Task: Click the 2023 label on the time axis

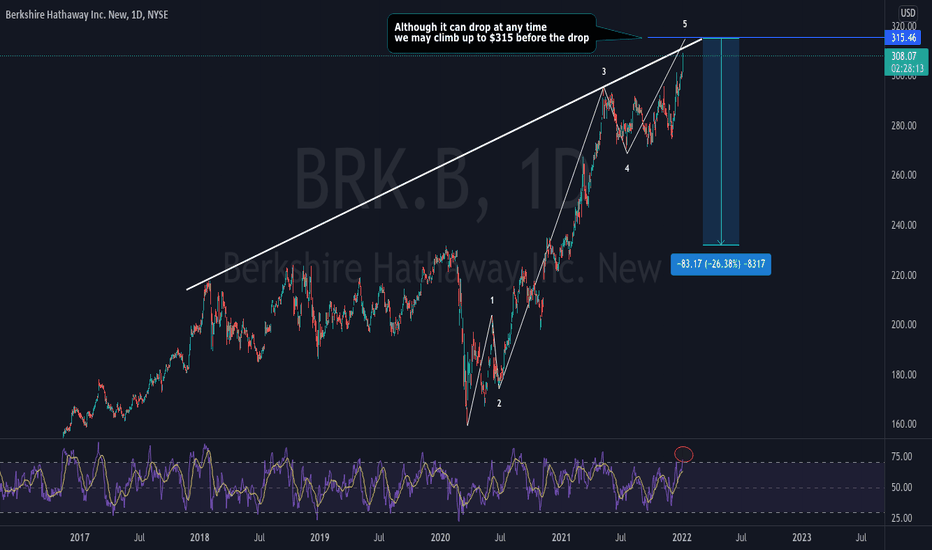Action: (x=801, y=538)
